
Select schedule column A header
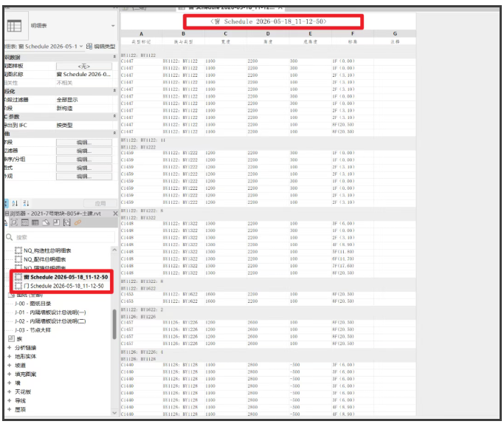pyautogui.click(x=141, y=34)
